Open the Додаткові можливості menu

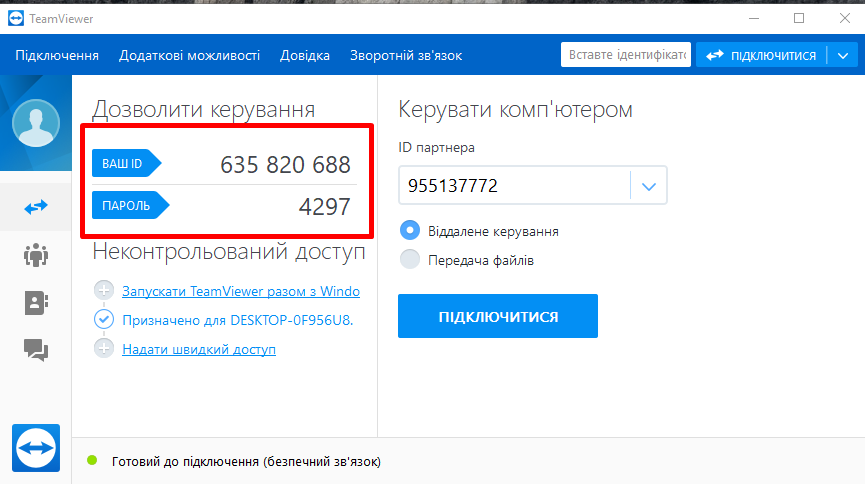point(189,56)
